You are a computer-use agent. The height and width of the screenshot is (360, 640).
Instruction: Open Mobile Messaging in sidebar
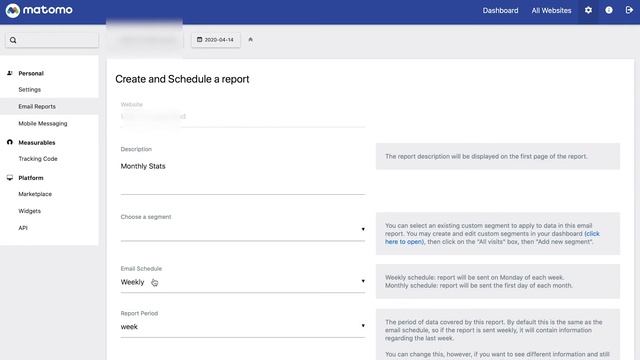[x=42, y=123]
